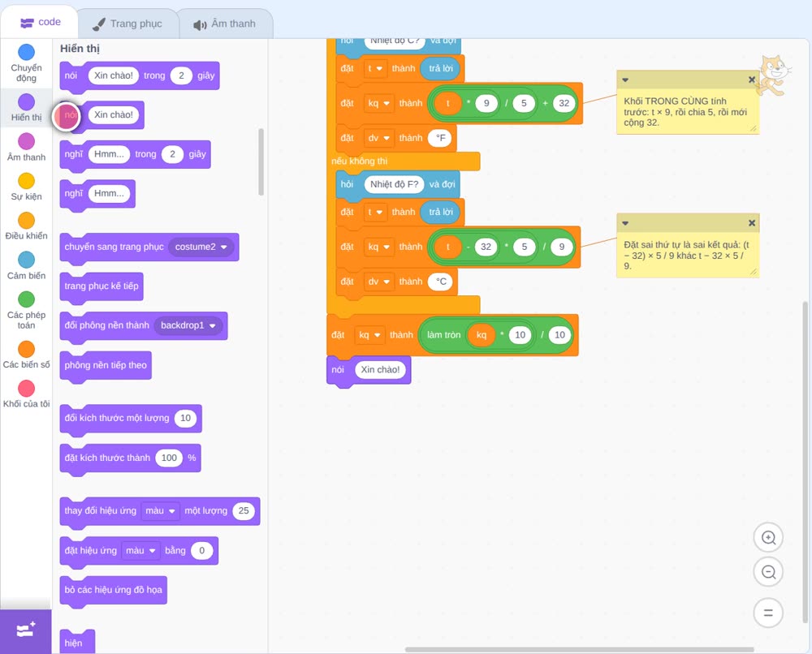Viewport: 812px width, 654px height.
Task: Open the Điều khiển block category
Action: point(26,226)
